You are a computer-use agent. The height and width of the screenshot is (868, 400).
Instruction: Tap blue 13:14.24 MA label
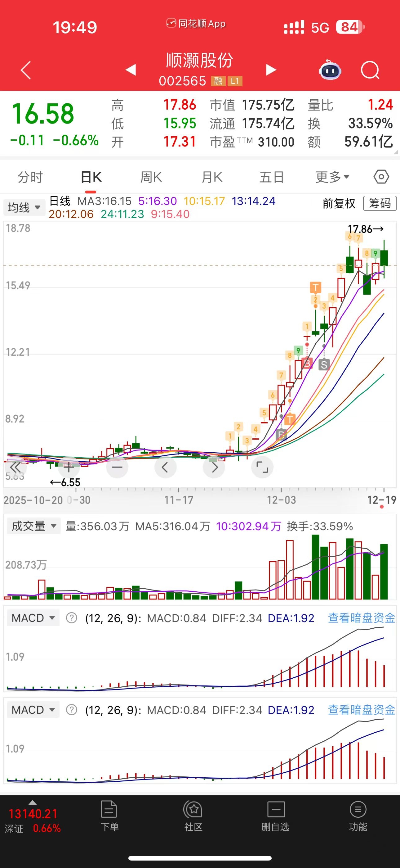(254, 201)
